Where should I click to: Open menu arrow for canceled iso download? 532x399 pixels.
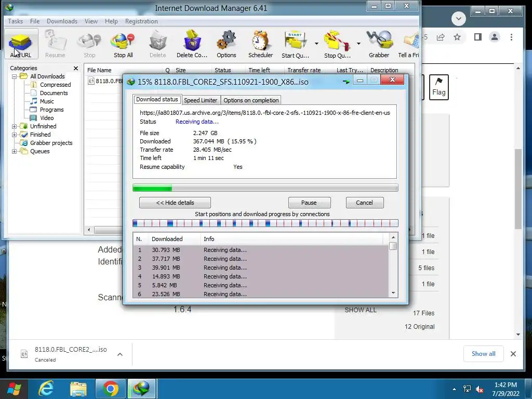pyautogui.click(x=120, y=354)
